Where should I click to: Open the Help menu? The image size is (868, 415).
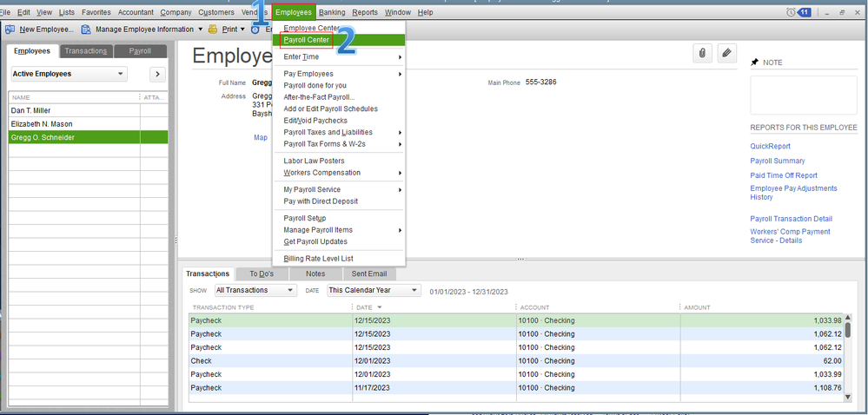point(425,12)
